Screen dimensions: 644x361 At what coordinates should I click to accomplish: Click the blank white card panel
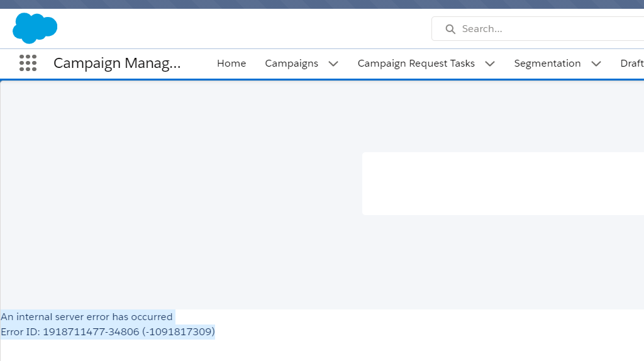coord(502,184)
